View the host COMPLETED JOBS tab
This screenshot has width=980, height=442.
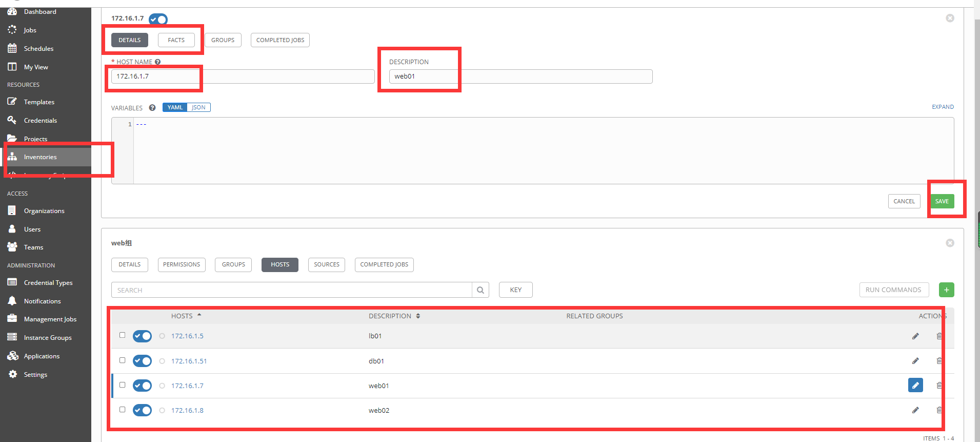(280, 40)
